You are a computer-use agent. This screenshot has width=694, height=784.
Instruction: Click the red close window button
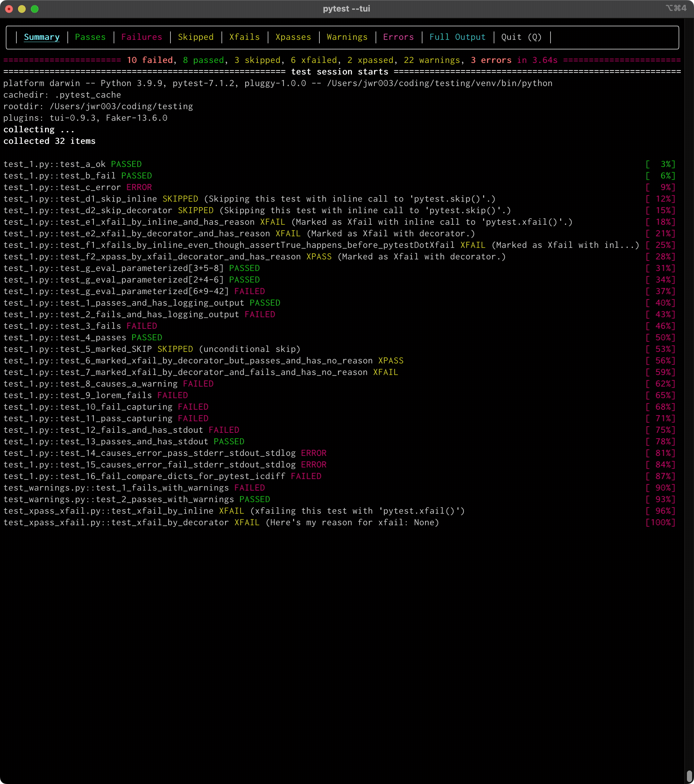(x=9, y=9)
